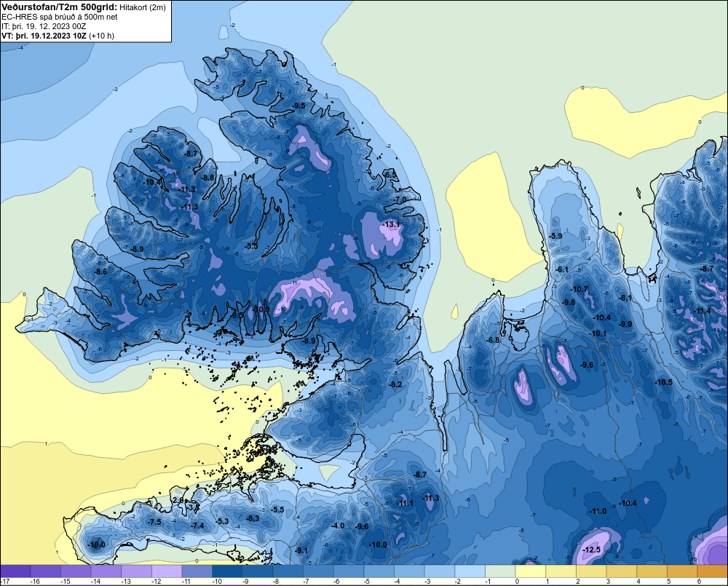Image resolution: width=728 pixels, height=586 pixels.
Task: Click the -7.4 temperature label
Action: pos(197,525)
